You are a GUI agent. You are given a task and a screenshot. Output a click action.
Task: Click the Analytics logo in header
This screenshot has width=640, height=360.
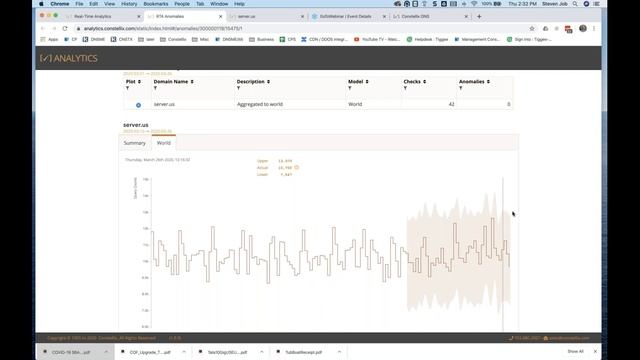click(69, 58)
